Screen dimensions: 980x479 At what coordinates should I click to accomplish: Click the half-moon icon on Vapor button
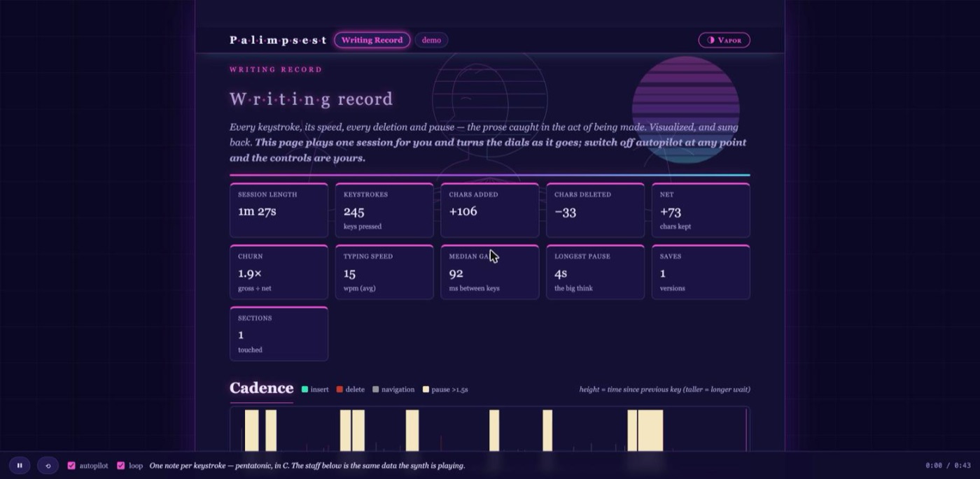[710, 40]
